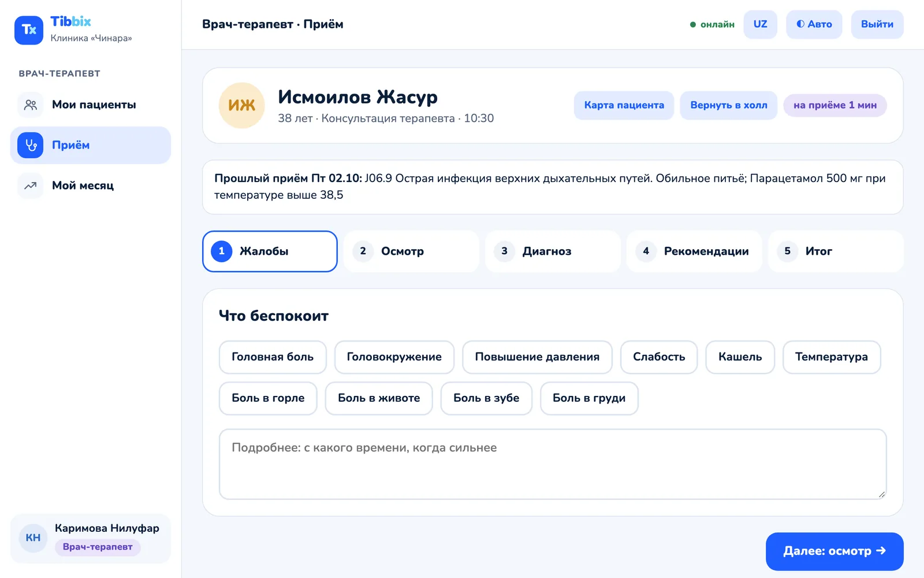Click the patient name Исмоилов Жасур

pos(357,97)
